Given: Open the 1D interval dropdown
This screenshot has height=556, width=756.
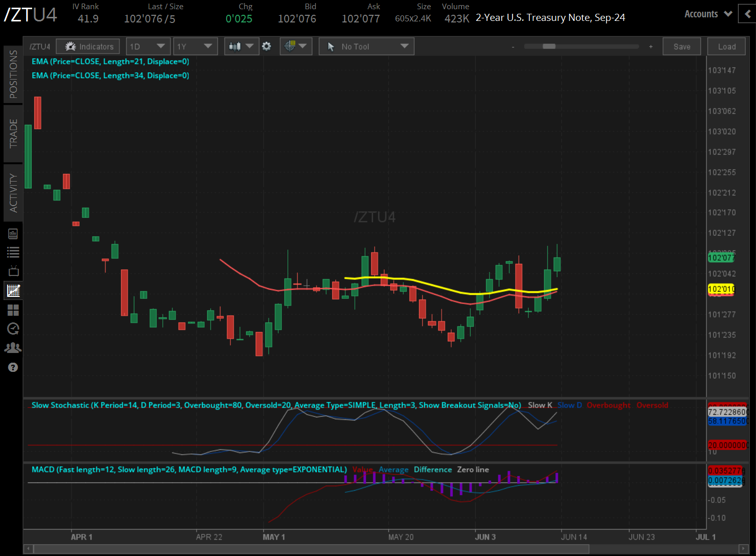Looking at the screenshot, I should [x=148, y=46].
